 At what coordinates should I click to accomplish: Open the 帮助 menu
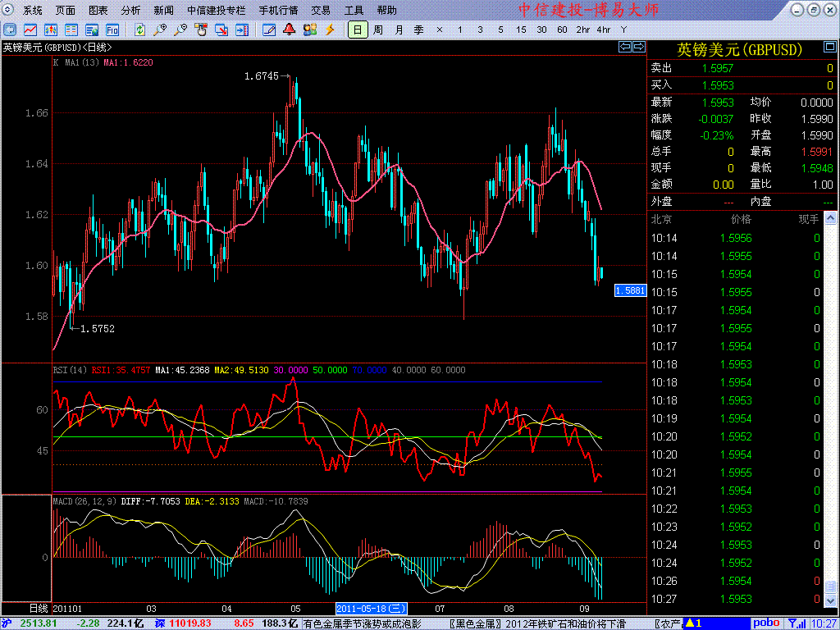[x=387, y=10]
